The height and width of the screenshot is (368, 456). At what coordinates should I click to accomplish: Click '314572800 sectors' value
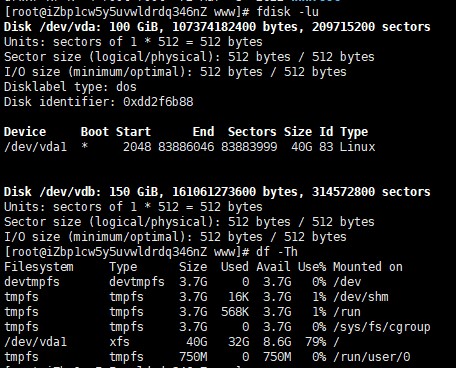pyautogui.click(x=371, y=192)
